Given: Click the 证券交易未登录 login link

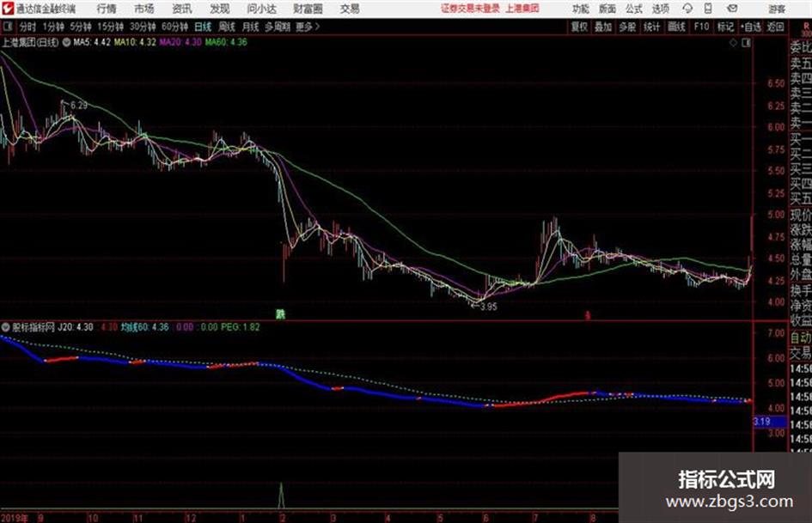Looking at the screenshot, I should click(x=470, y=9).
